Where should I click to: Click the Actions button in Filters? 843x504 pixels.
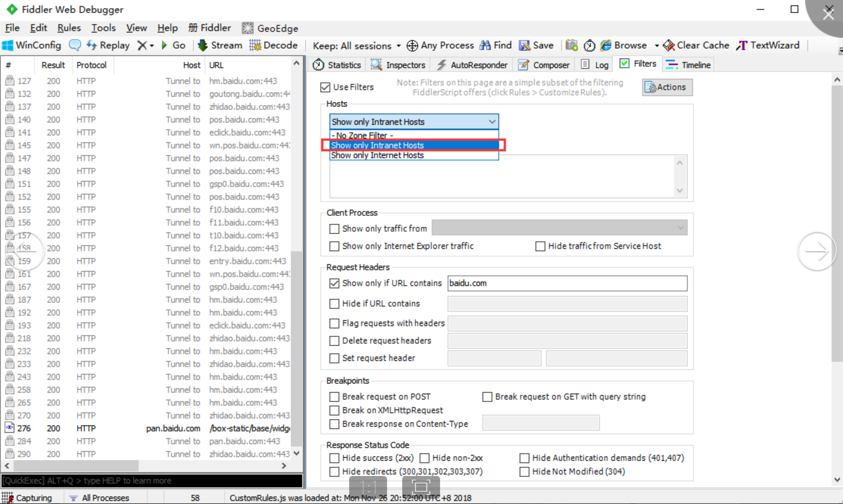click(667, 87)
